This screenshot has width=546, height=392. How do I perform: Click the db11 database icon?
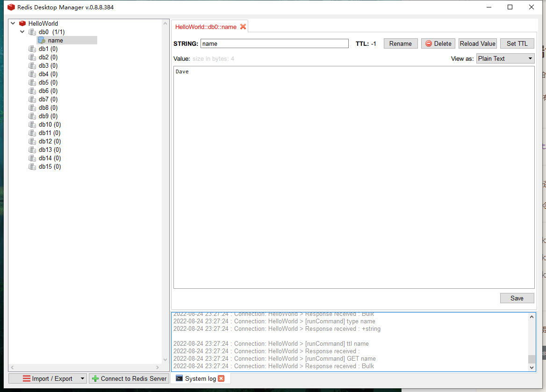coord(32,133)
